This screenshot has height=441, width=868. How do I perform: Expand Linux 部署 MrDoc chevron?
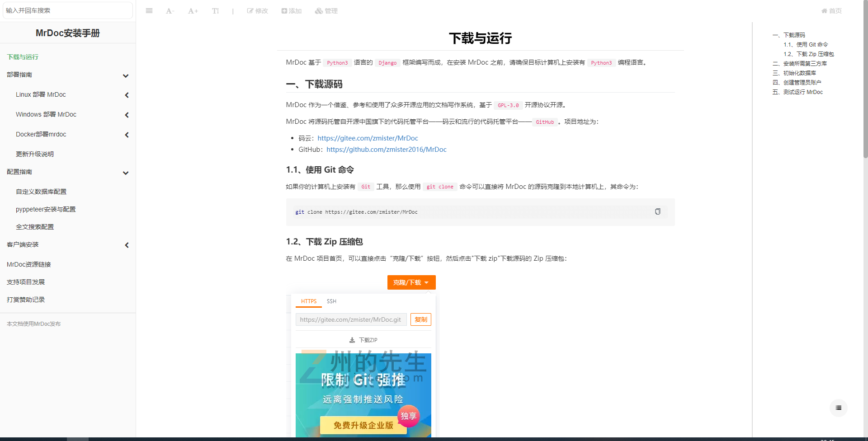(127, 95)
